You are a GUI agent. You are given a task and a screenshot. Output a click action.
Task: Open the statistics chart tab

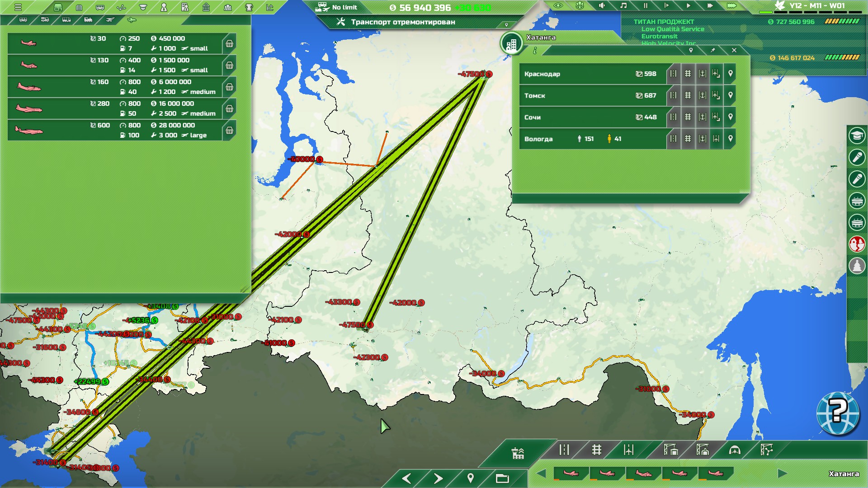coord(270,7)
